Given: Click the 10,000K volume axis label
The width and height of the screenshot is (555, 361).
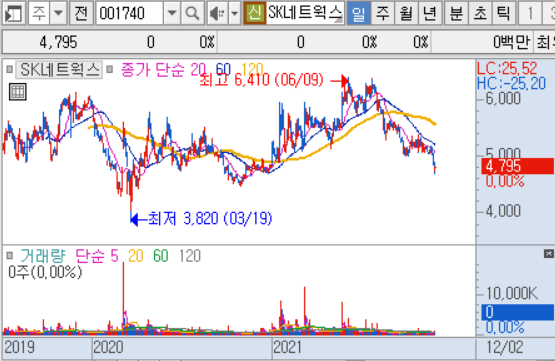Looking at the screenshot, I should point(512,293).
